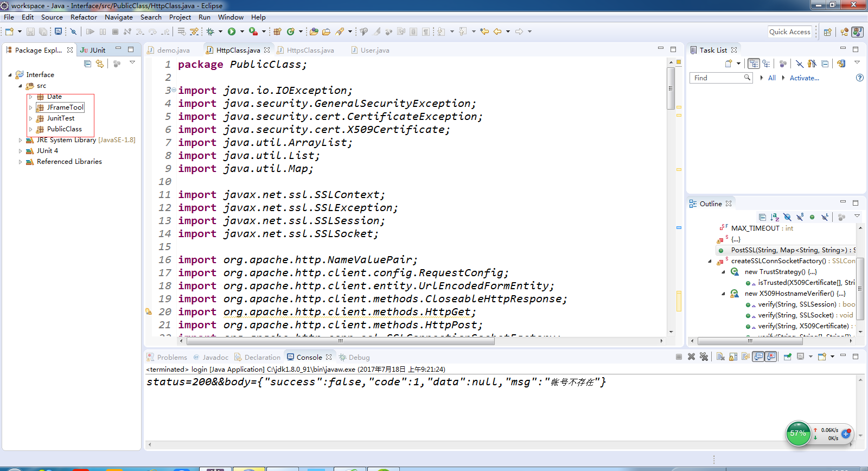Toggle Link with Editor in Package Explorer
Screen dimensions: 868x471
tap(100, 63)
